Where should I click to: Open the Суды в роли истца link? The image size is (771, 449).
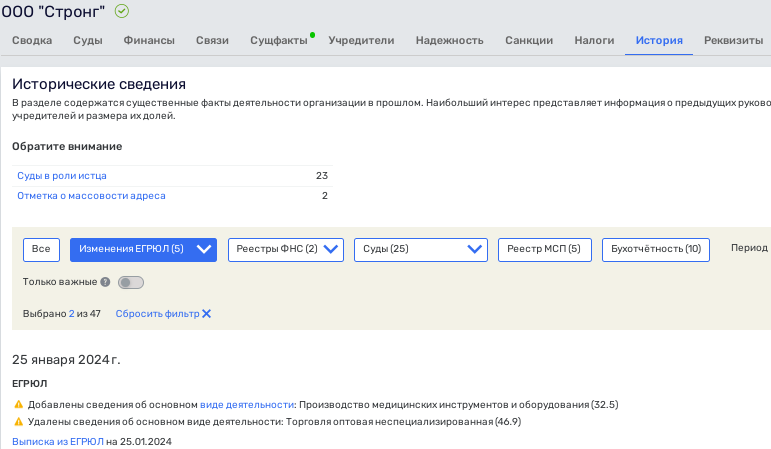pos(62,176)
